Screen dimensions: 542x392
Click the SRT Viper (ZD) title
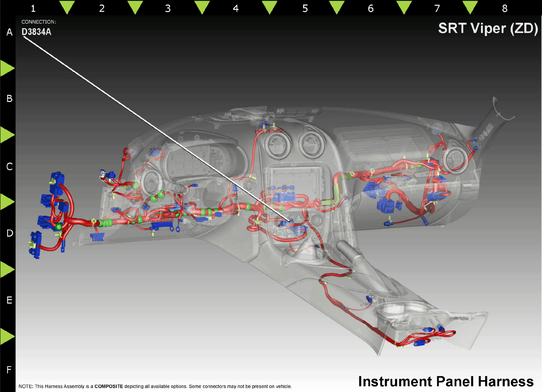[488, 28]
